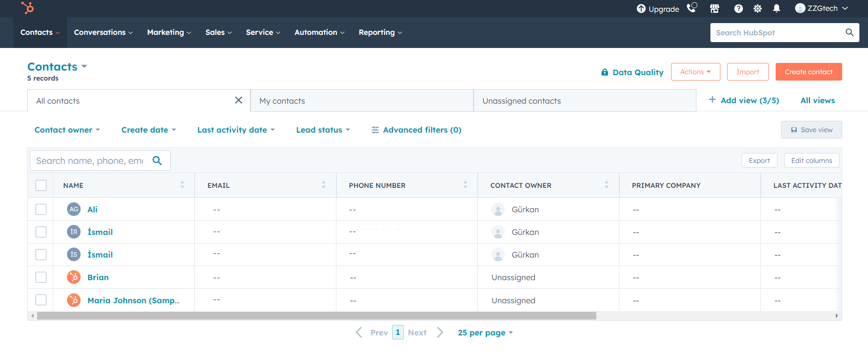Open the Sales menu
The width and height of the screenshot is (868, 363).
[219, 33]
